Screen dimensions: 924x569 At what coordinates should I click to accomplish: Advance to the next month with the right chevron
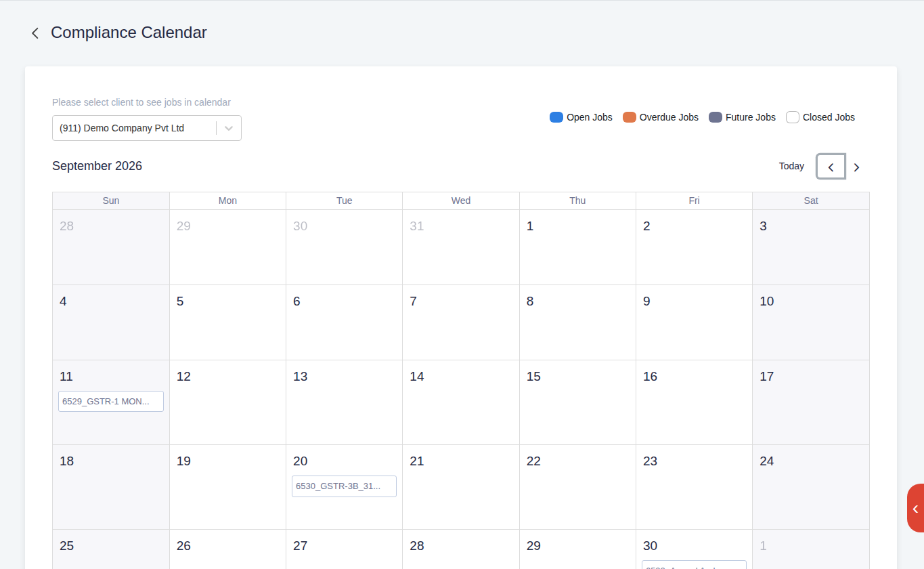(x=856, y=167)
